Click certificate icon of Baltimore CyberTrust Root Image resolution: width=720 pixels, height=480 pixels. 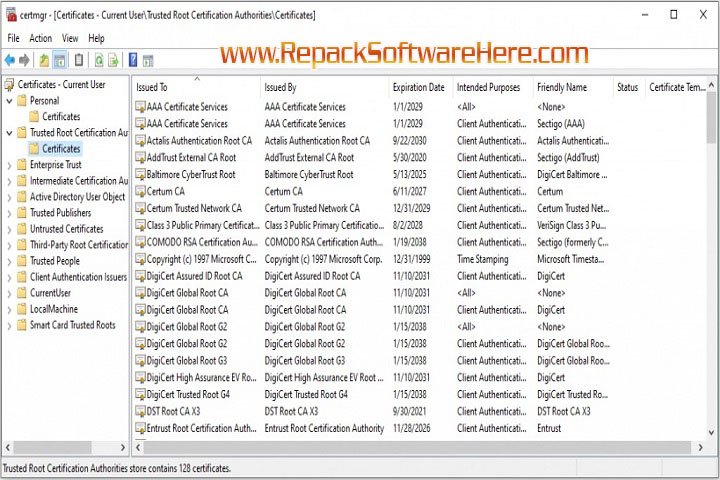point(140,175)
